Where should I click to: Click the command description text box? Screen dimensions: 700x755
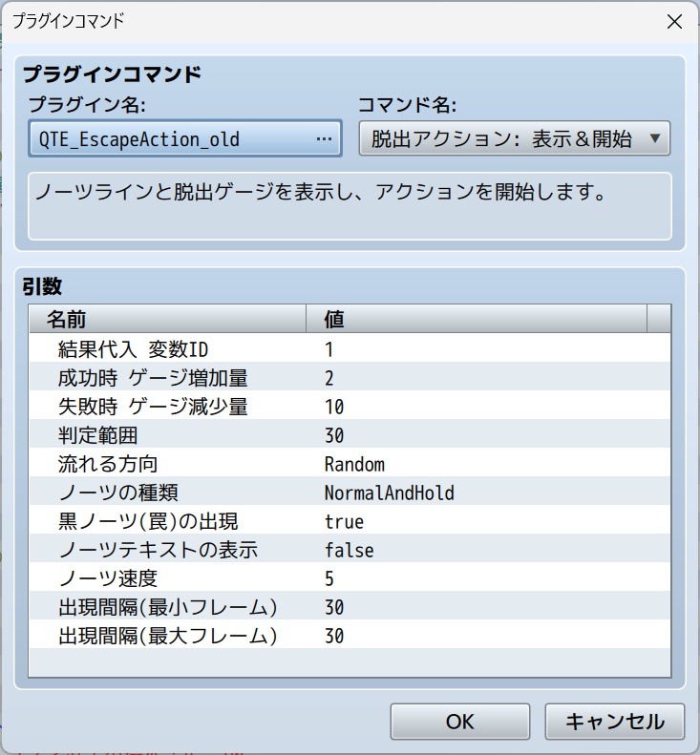click(350, 206)
